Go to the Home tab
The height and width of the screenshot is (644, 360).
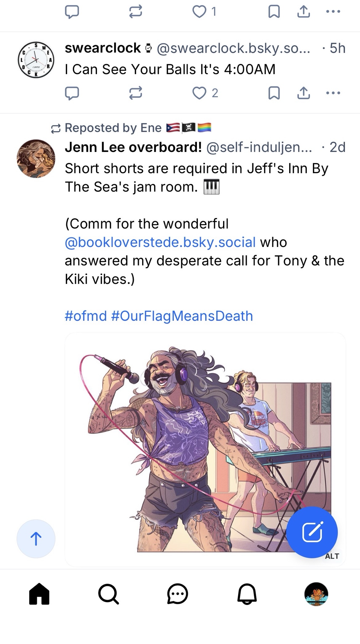tap(39, 594)
